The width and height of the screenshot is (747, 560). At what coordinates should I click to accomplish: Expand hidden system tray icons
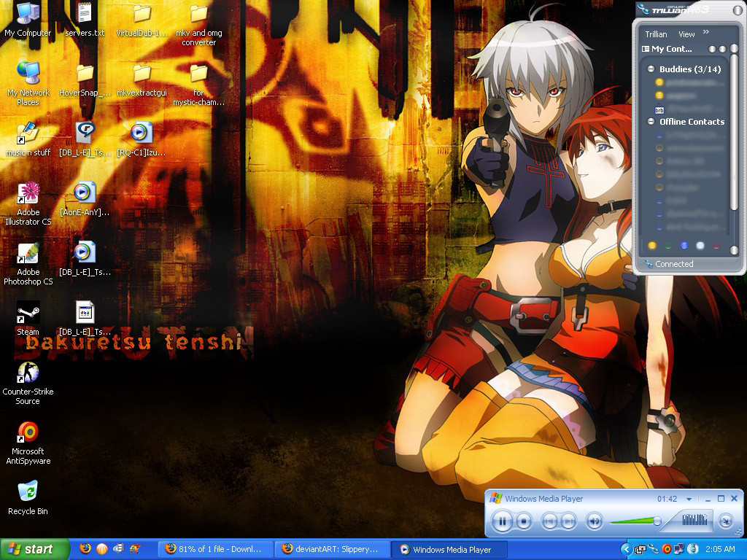point(627,550)
